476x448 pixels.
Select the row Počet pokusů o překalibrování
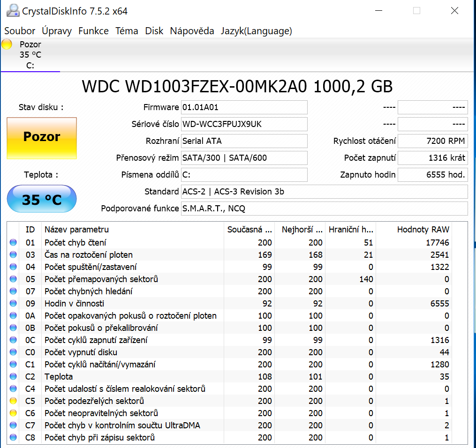(229, 328)
